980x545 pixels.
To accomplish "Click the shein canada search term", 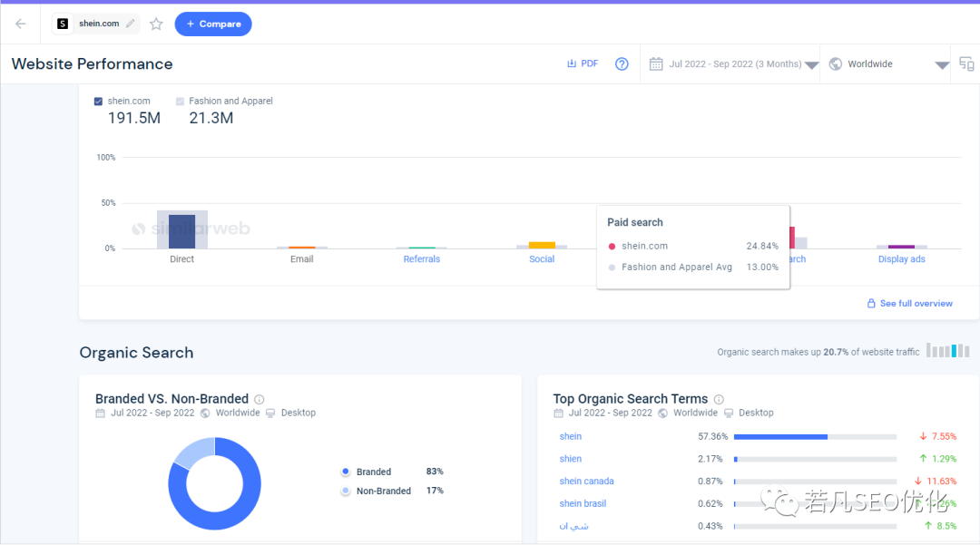I will (x=586, y=482).
